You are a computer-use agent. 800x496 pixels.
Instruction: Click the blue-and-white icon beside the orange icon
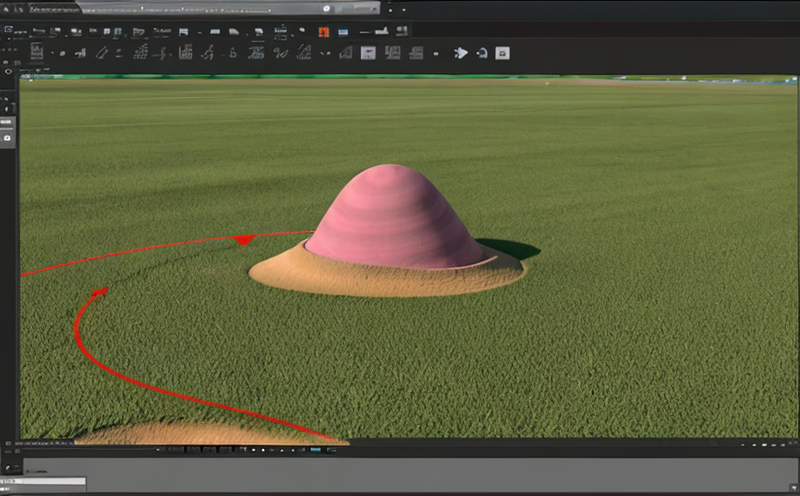[x=343, y=32]
